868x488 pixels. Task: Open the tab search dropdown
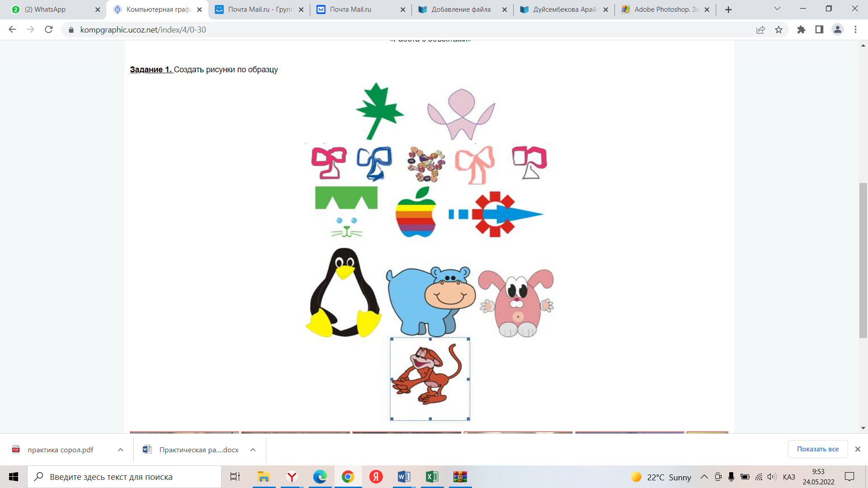coord(777,9)
